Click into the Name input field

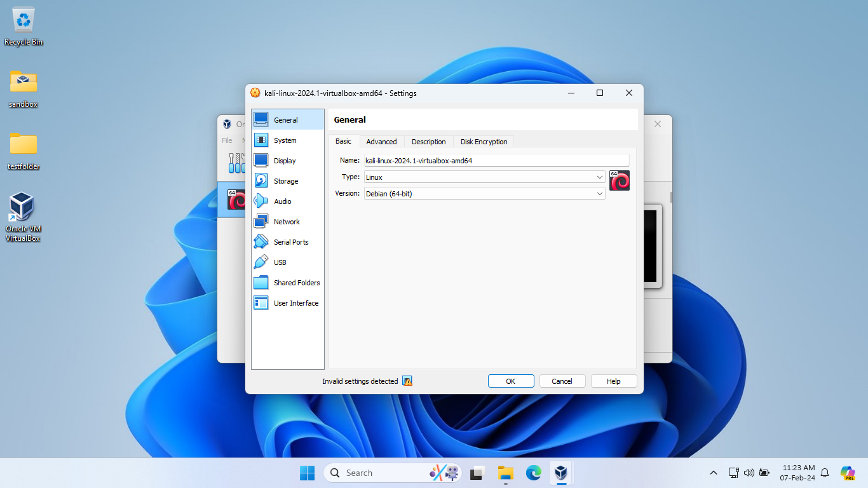click(x=496, y=161)
